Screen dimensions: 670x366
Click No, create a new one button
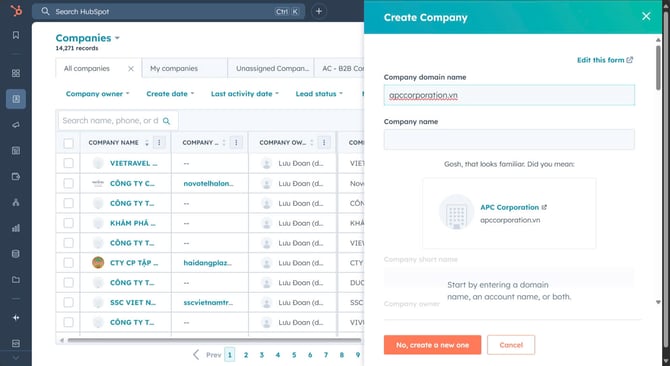(x=432, y=345)
